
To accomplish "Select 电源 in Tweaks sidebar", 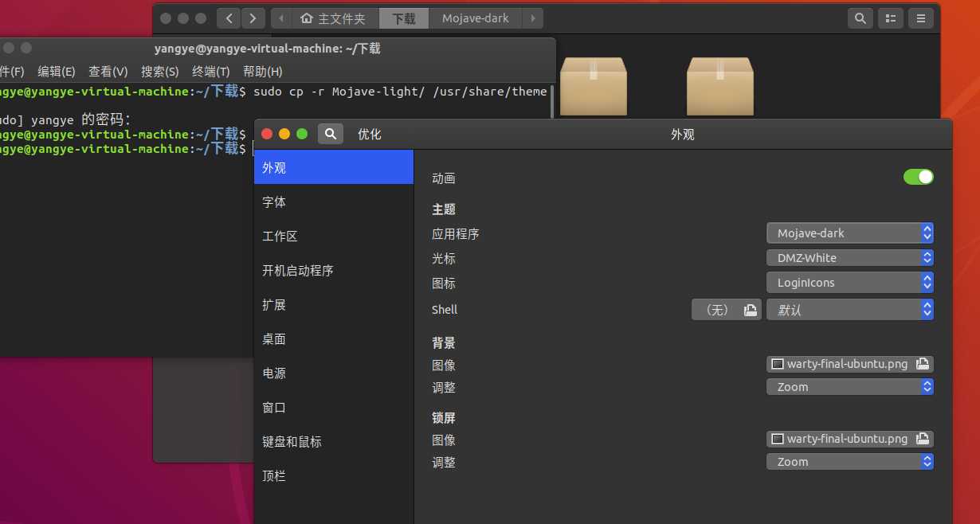I will point(334,373).
